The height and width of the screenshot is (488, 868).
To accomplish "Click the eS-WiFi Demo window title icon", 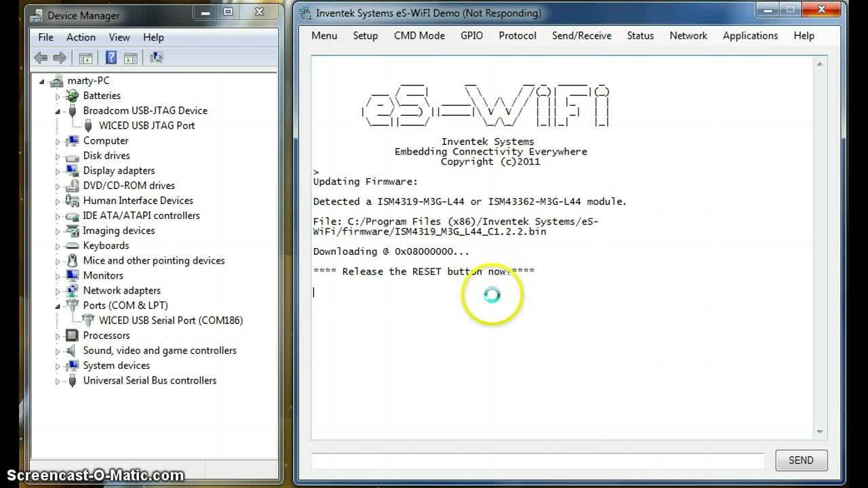I will [306, 13].
